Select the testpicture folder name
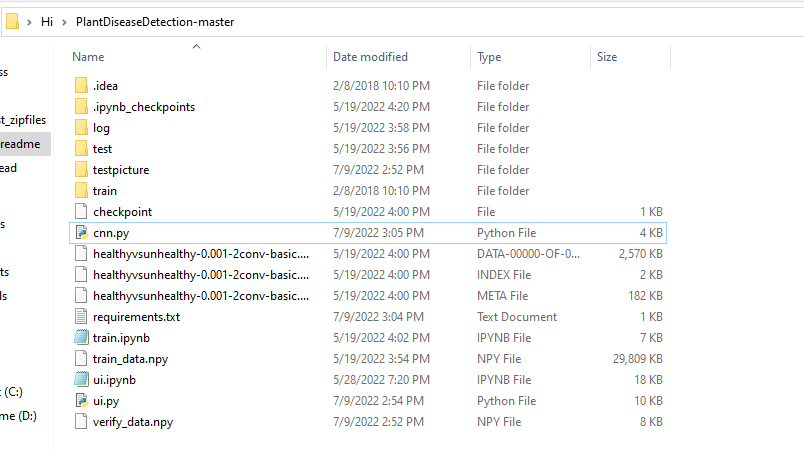The image size is (804, 455). tap(121, 170)
